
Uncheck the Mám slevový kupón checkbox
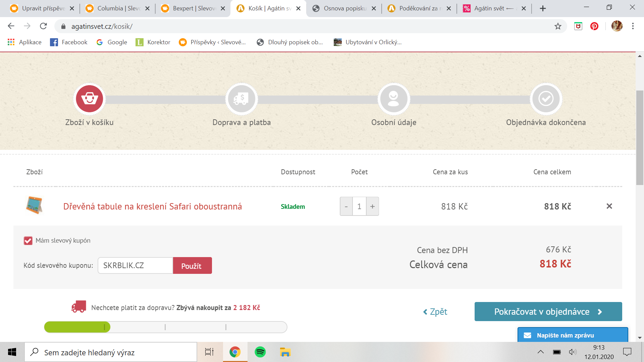(28, 241)
